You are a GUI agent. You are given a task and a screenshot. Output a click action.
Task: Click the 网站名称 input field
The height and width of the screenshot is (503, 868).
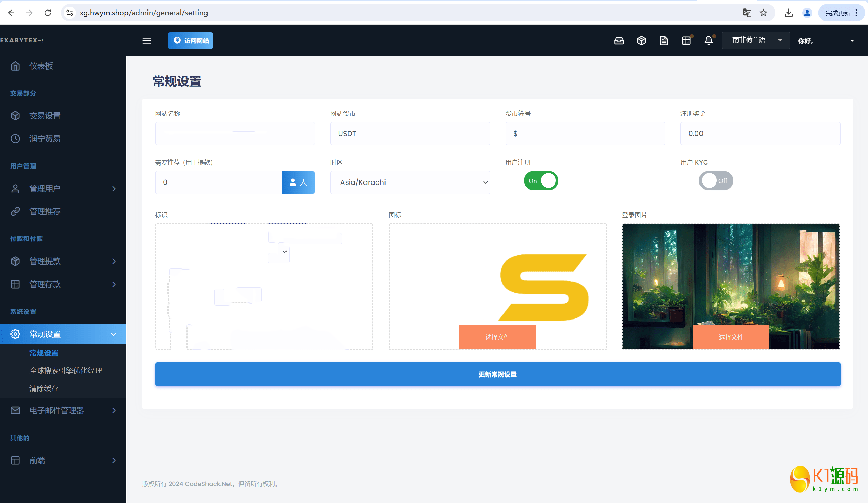[235, 133]
